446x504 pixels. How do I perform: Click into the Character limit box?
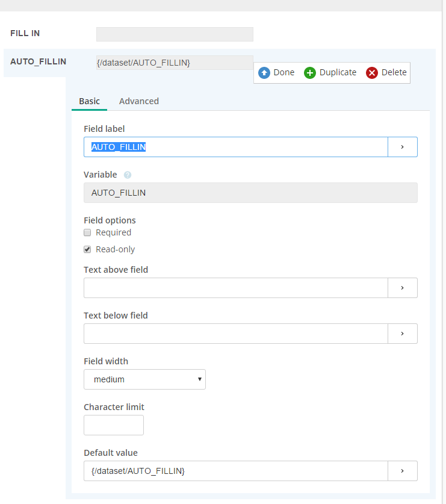coord(114,425)
